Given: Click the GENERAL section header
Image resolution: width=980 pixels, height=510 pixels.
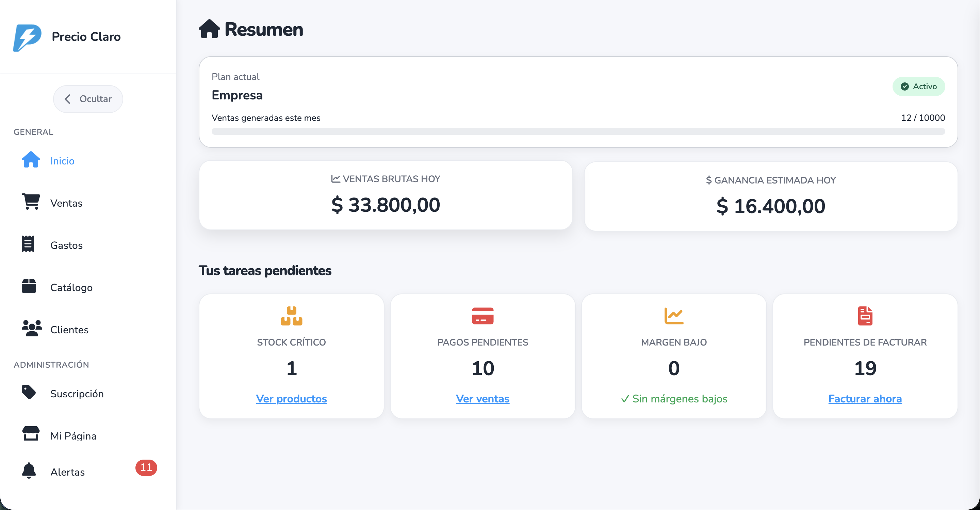Looking at the screenshot, I should tap(33, 132).
